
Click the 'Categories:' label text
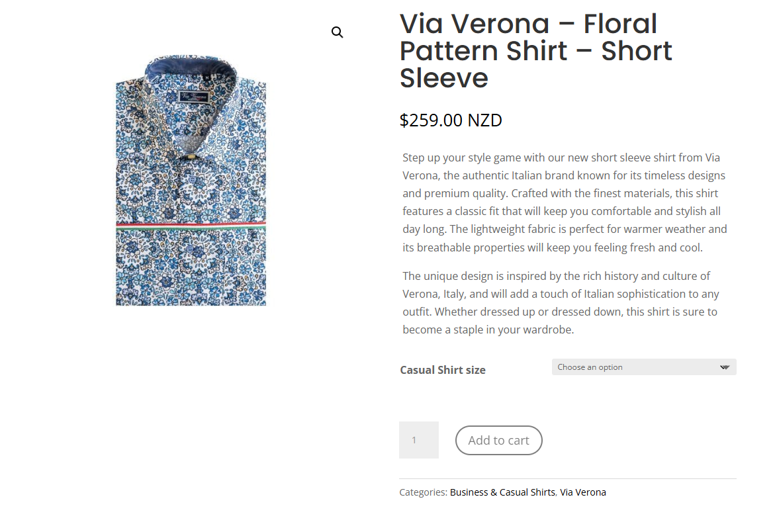point(423,492)
